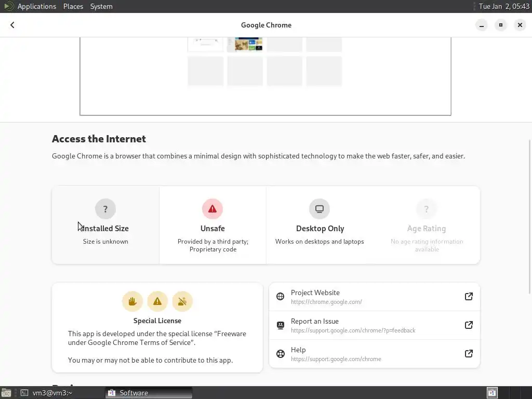The image size is (532, 399).
Task: Click the Desktop Only monitor icon
Action: tap(320, 209)
